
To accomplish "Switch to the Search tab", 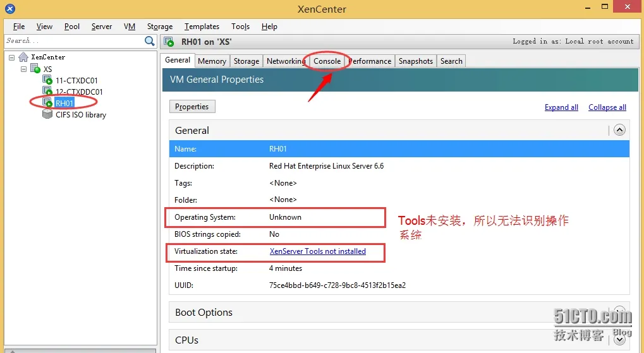I will [451, 61].
